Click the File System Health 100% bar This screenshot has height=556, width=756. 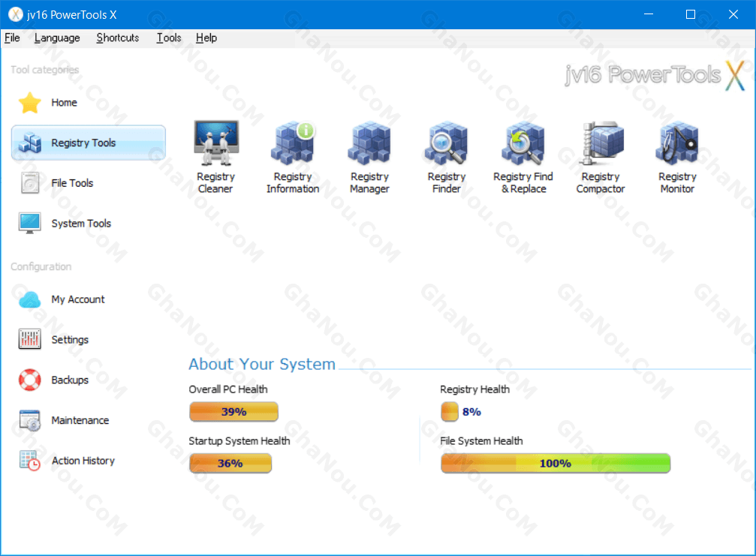coord(556,464)
